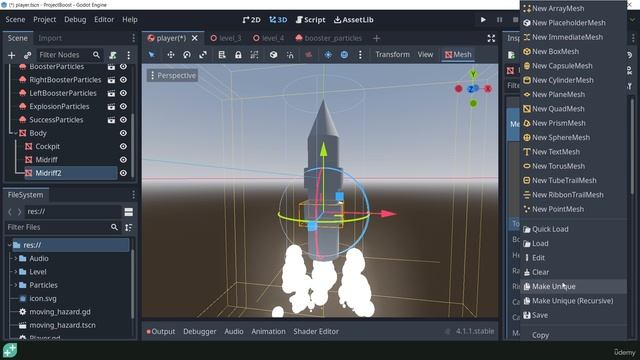Toggle visibility of Midriff node
Image resolution: width=640 pixels, height=360 pixels.
click(x=123, y=160)
